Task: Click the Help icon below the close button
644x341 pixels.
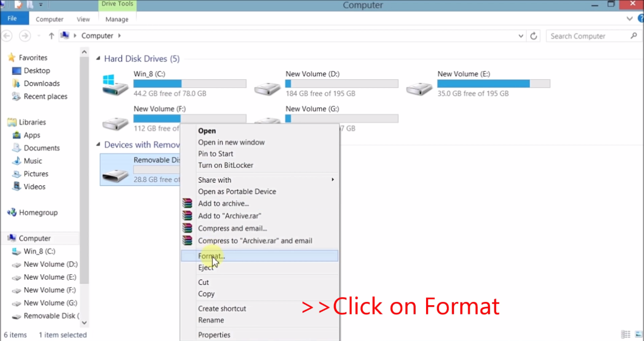Action: 640,19
